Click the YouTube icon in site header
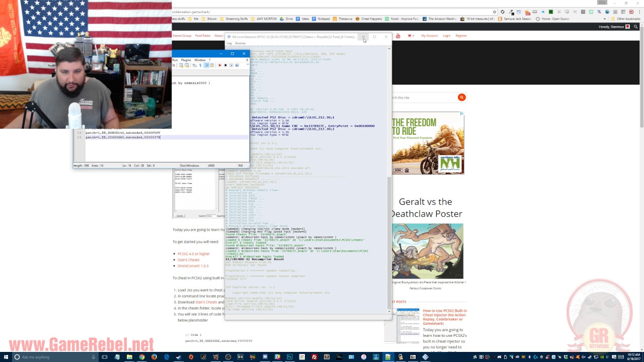644x362 pixels. [x=398, y=36]
